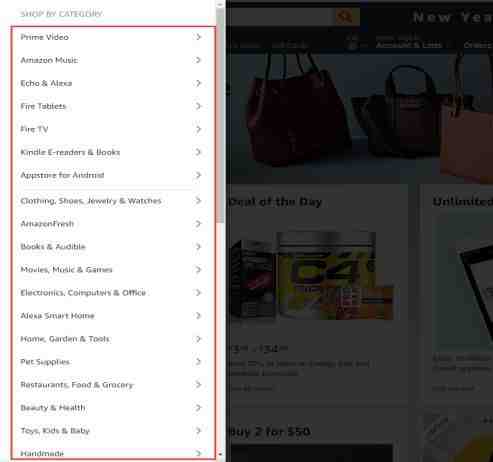Viewport: 493px width, 462px height.
Task: Click Restaurants, Food & Grocery arrow icon
Action: click(198, 385)
